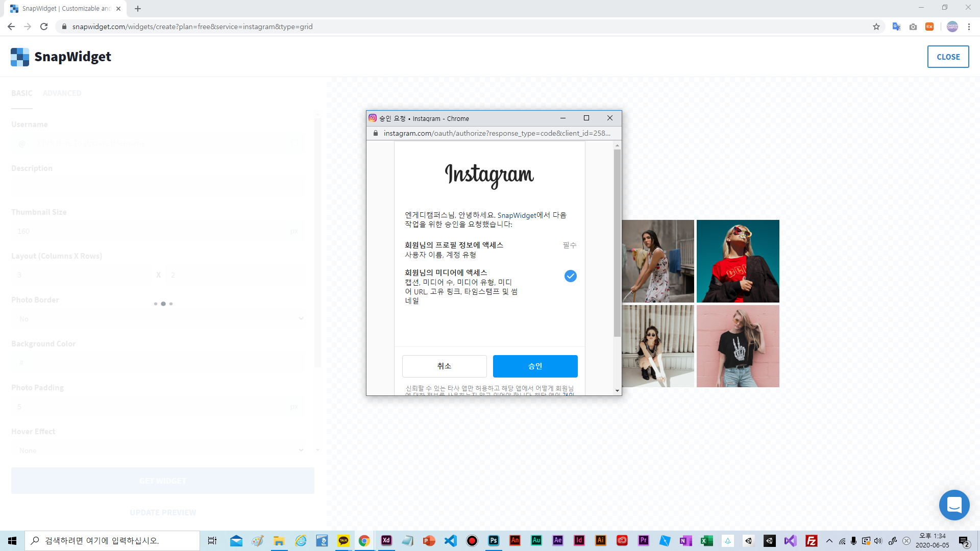Click the SnapWidget logo
The width and height of the screenshot is (980, 551).
[x=61, y=57]
